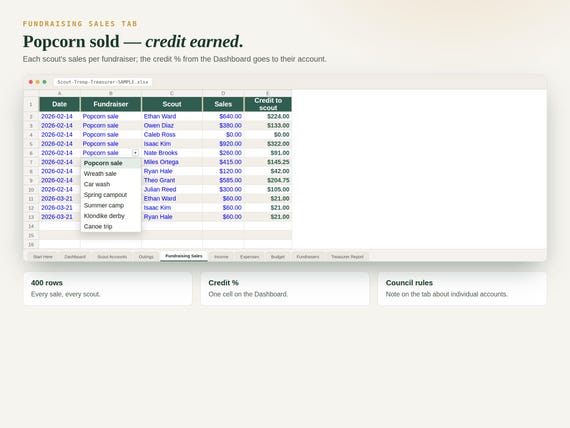Switch to the Start Here sheet tab
Viewport: 570px width, 428px height.
[x=43, y=257]
